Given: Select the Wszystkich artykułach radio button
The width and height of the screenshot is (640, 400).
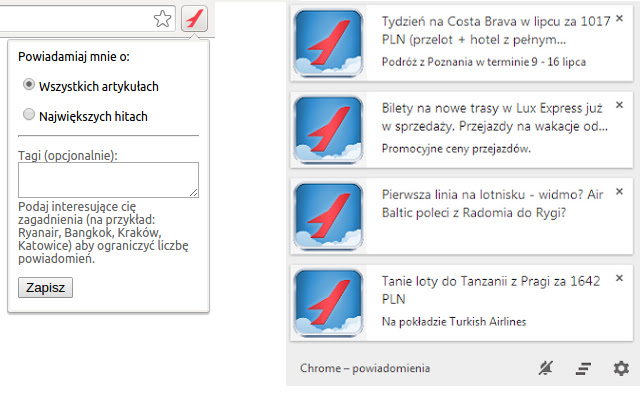Looking at the screenshot, I should tap(29, 84).
